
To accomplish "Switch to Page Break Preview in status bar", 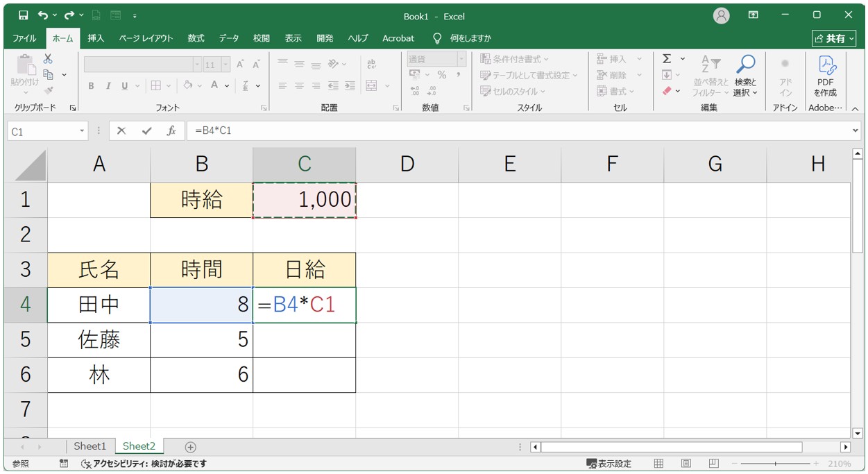I will point(713,464).
